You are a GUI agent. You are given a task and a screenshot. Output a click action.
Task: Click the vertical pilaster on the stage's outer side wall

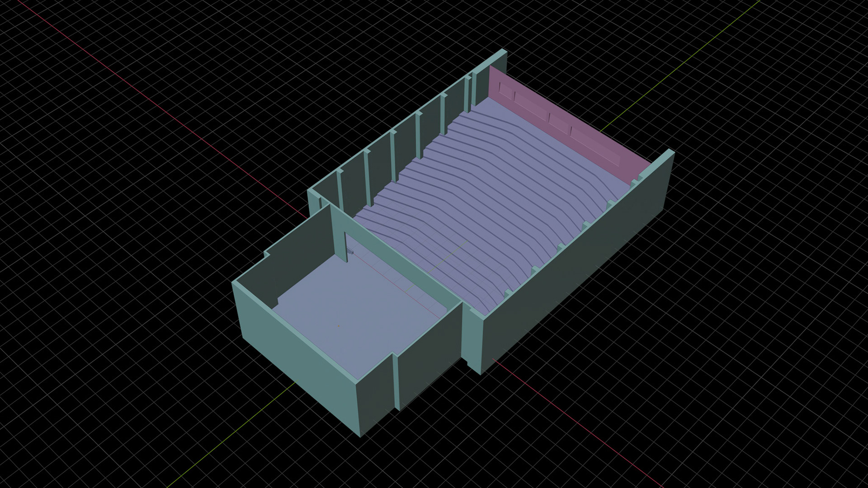coord(396,382)
